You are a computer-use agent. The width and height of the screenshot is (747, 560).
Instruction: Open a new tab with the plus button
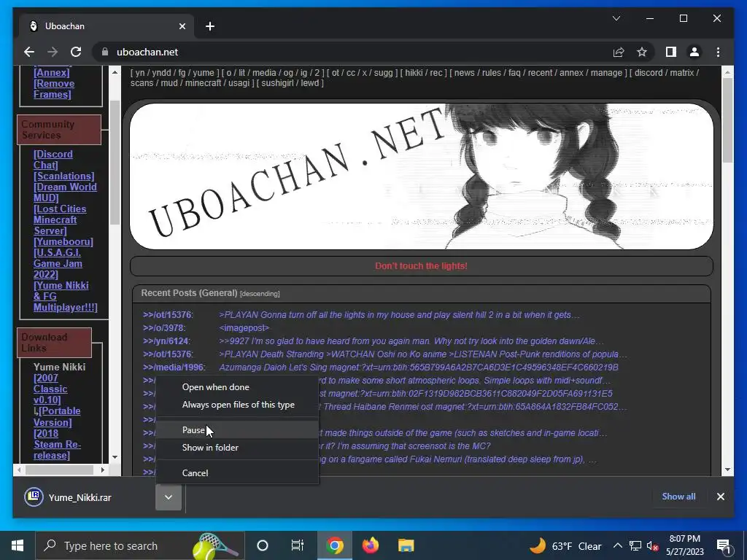tap(210, 26)
